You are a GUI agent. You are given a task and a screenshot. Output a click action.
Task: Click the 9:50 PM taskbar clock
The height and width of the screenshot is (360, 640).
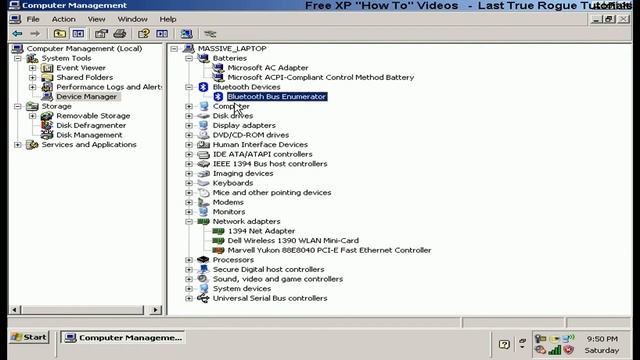602,339
